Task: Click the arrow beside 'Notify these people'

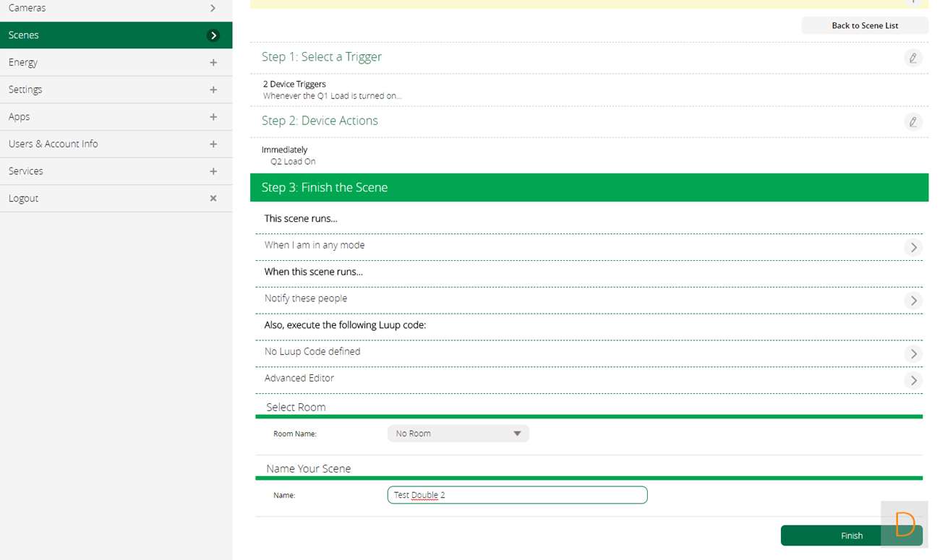Action: [913, 301]
